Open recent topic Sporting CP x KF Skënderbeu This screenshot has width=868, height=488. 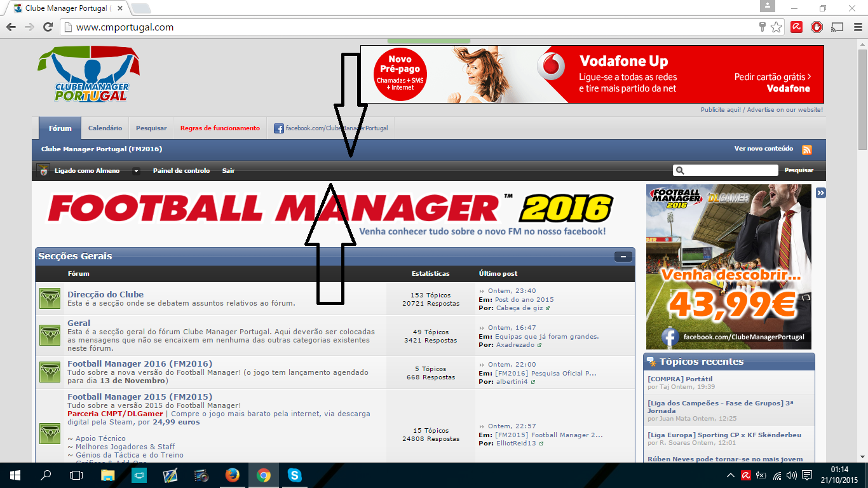pyautogui.click(x=724, y=435)
